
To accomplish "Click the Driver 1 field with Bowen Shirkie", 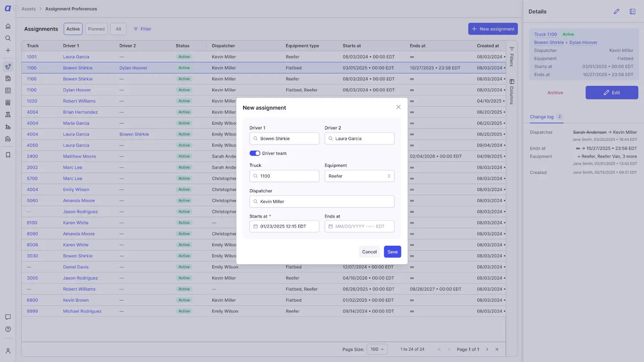I will click(284, 138).
